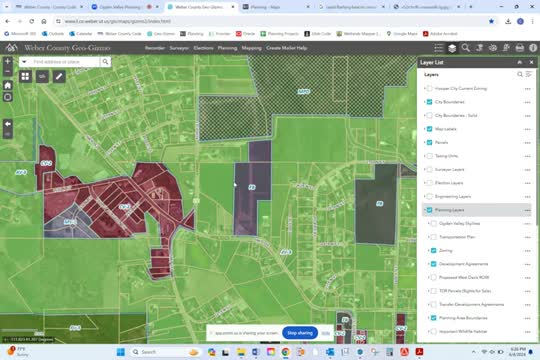
Task: Expand the Hooper City Current Zoning layer
Action: (424, 89)
